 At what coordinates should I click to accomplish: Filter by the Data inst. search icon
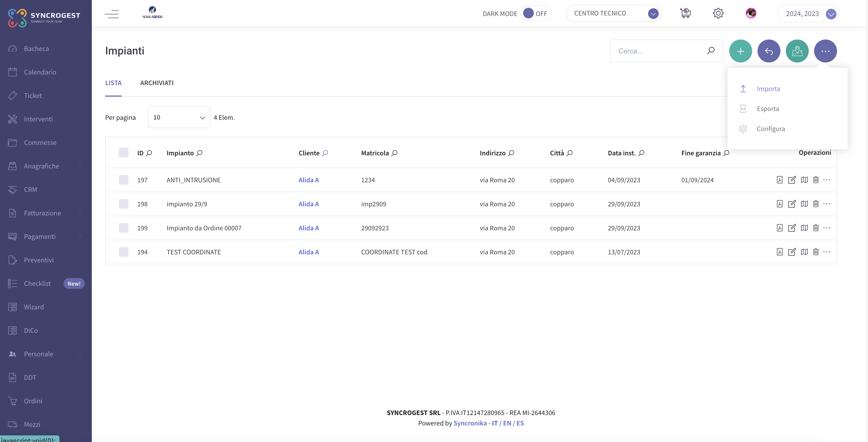pyautogui.click(x=641, y=153)
